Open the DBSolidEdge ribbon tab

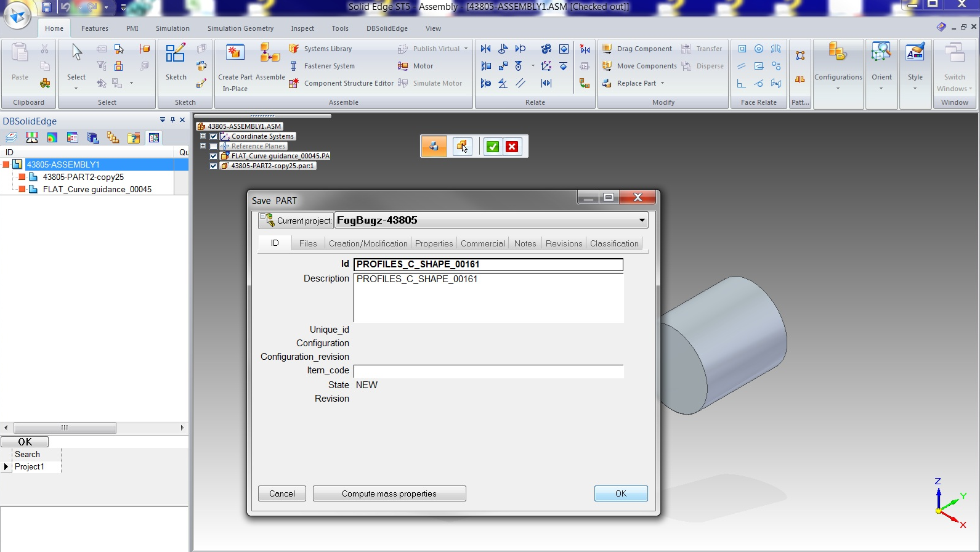(387, 28)
